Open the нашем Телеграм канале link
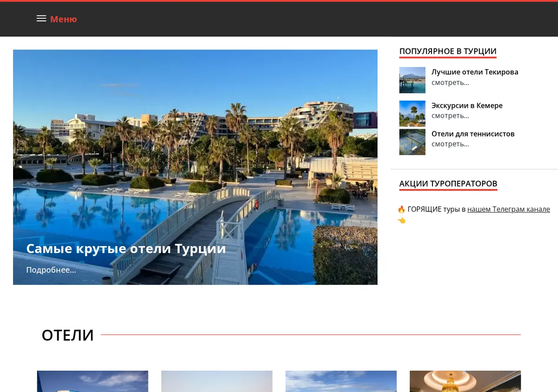 (509, 209)
